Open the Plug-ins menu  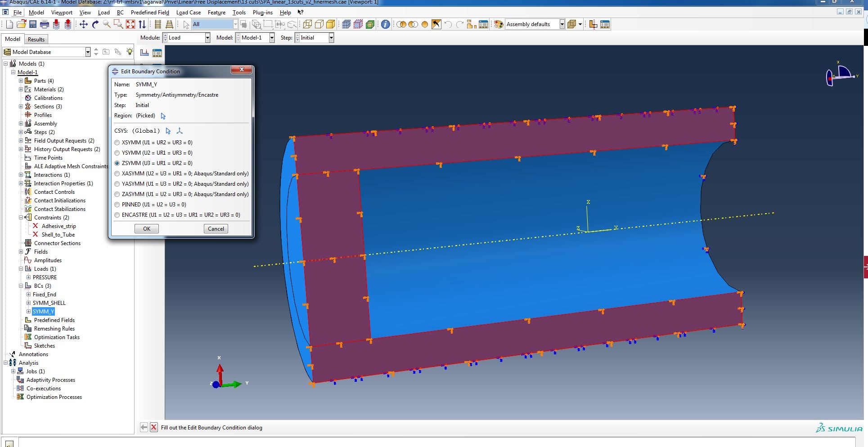(x=263, y=13)
